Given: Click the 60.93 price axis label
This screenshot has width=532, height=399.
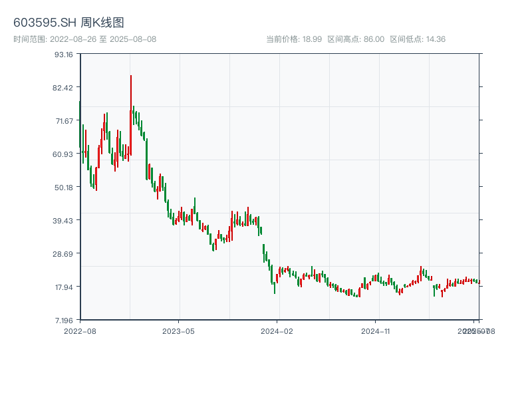Looking at the screenshot, I should [64, 154].
